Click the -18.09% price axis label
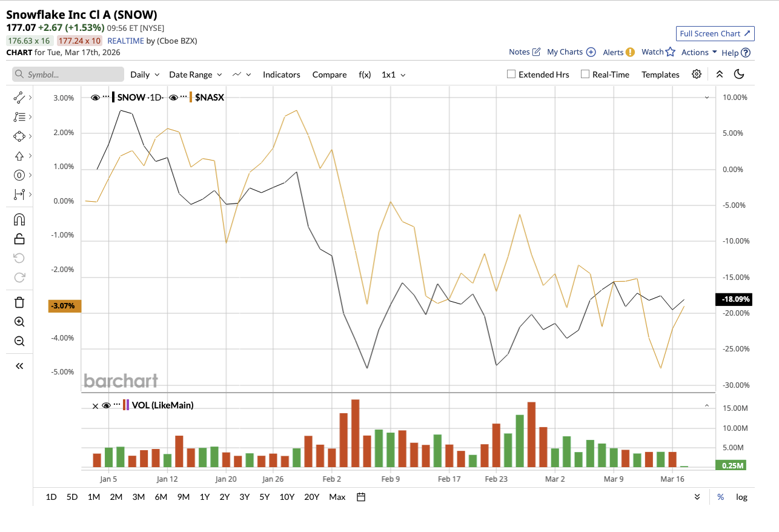 click(x=735, y=299)
